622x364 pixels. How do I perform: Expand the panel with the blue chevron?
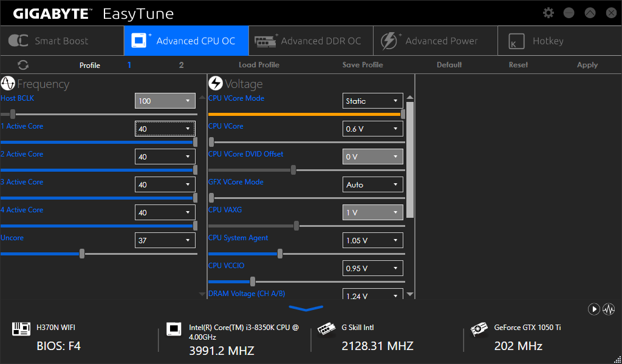pyautogui.click(x=306, y=308)
